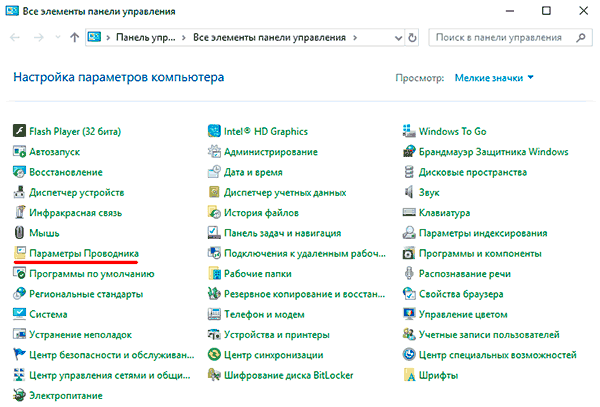Image resolution: width=600 pixels, height=407 pixels.
Task: Click the История файлов icon
Action: click(214, 212)
